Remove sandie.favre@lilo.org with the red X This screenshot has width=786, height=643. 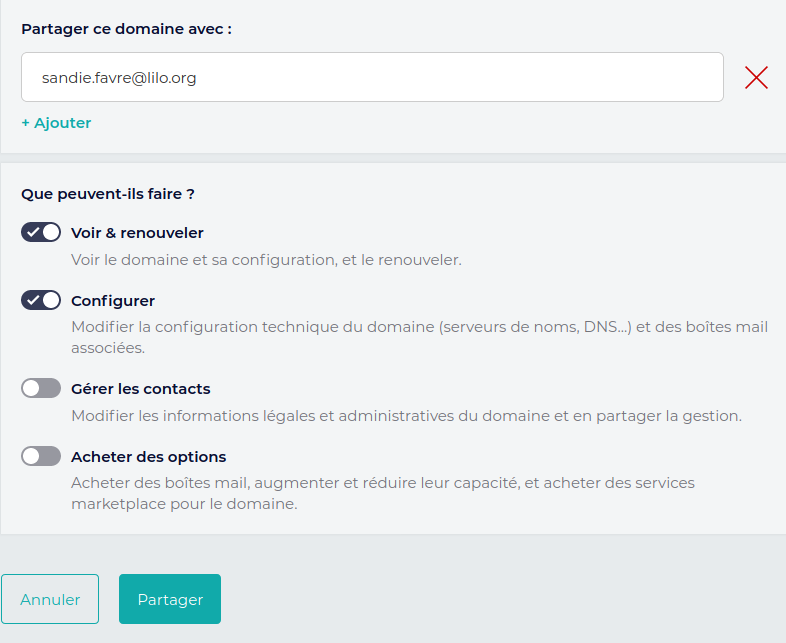(x=756, y=78)
